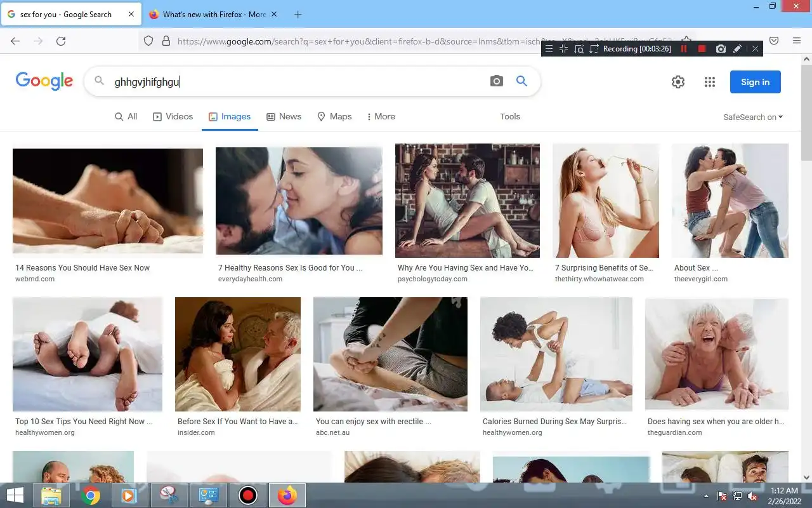Image resolution: width=812 pixels, height=508 pixels.
Task: Click the recorder's magnifier region icon
Action: 579,49
